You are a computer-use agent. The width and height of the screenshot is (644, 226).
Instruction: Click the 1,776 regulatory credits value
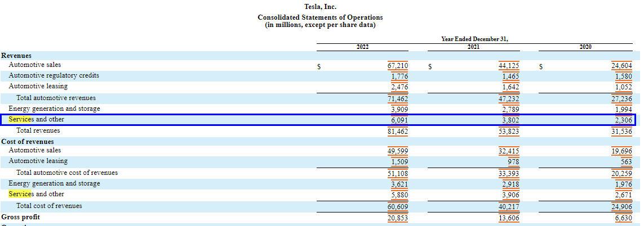[x=399, y=76]
